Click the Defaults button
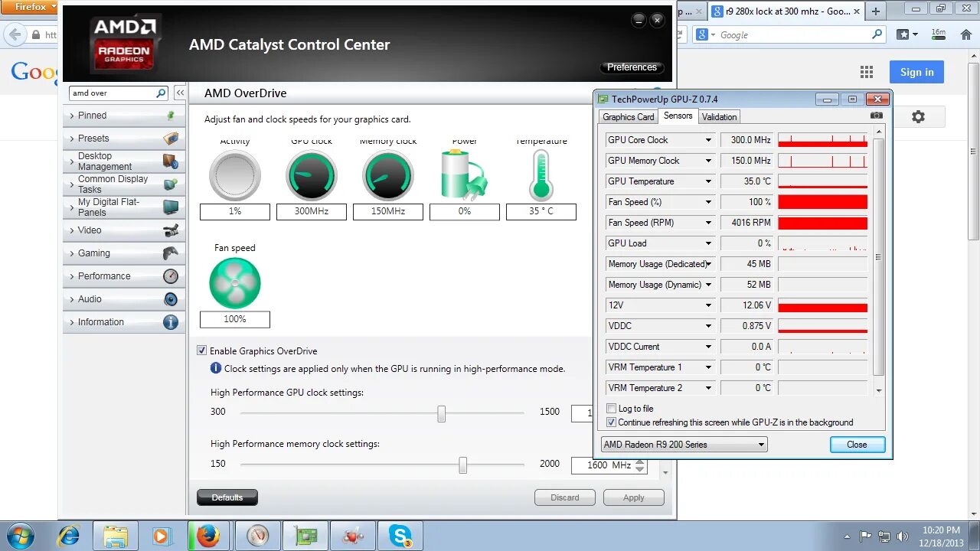This screenshot has height=551, width=980. coord(227,497)
